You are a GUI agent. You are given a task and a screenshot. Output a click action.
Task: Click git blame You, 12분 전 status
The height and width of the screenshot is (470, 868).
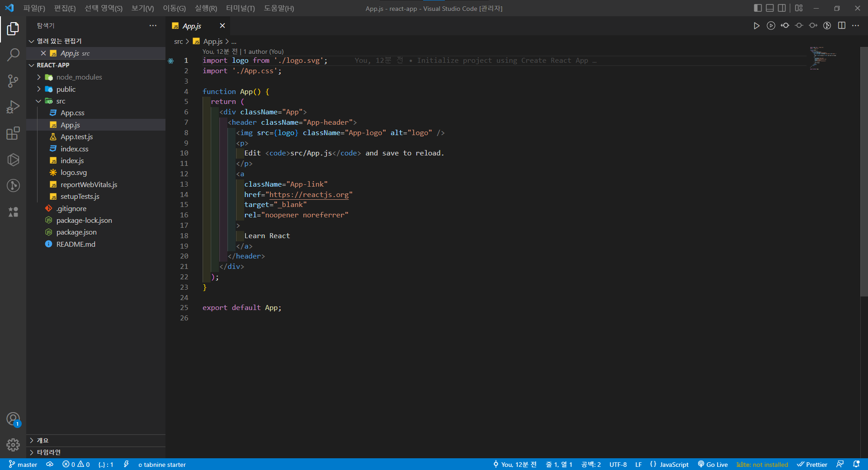(515, 465)
